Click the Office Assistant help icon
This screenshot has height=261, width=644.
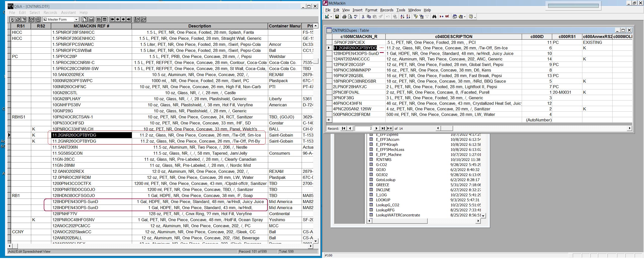pos(471,17)
